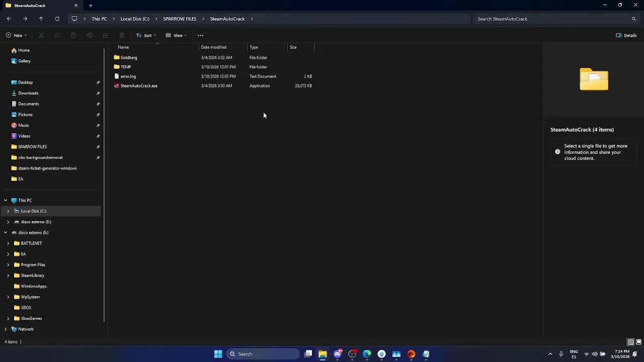This screenshot has width=644, height=362.
Task: Collapse the This PC tree node
Action: pos(6,200)
